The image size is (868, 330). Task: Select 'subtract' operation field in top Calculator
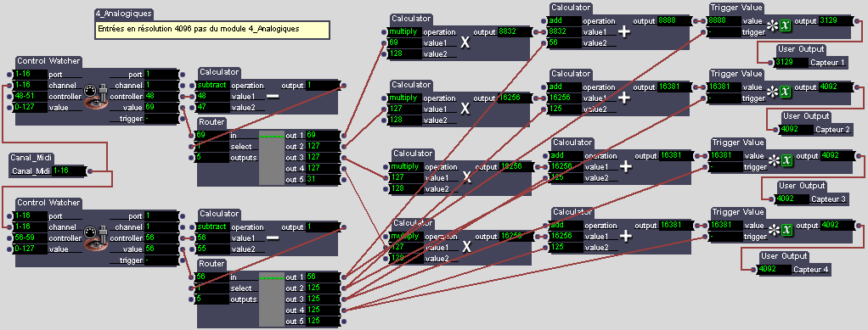pyautogui.click(x=211, y=86)
